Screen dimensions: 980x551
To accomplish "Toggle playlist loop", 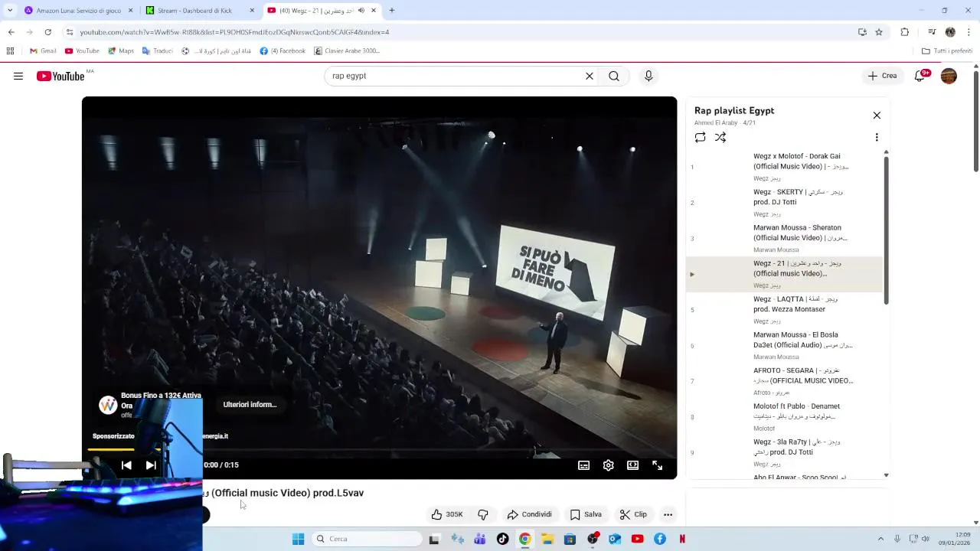I will pos(700,137).
